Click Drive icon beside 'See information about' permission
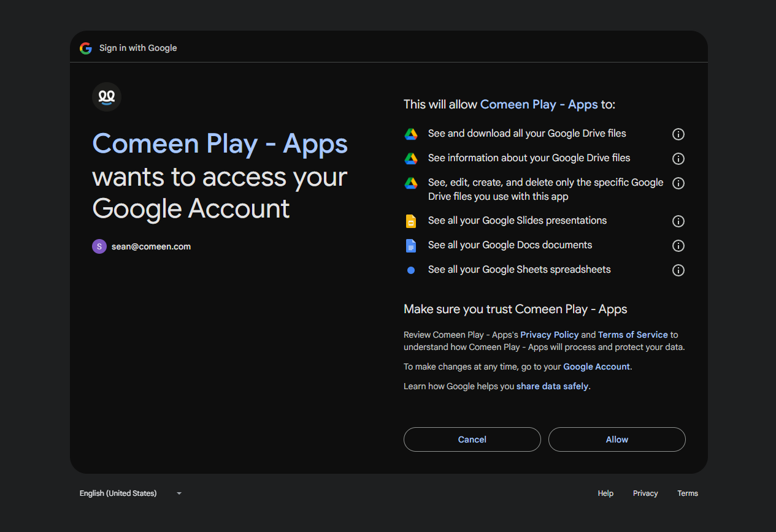This screenshot has width=776, height=532. pos(411,159)
